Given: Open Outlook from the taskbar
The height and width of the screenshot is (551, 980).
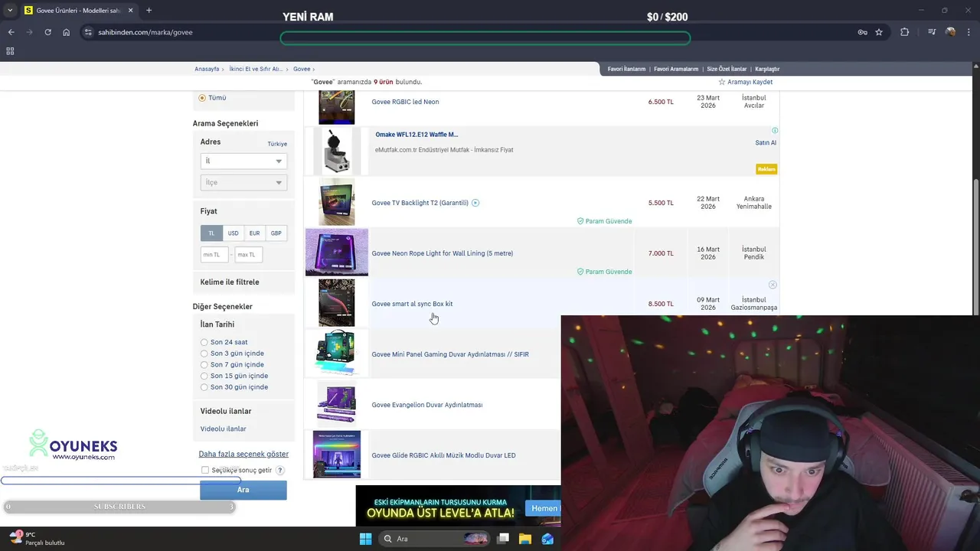Looking at the screenshot, I should (x=547, y=539).
